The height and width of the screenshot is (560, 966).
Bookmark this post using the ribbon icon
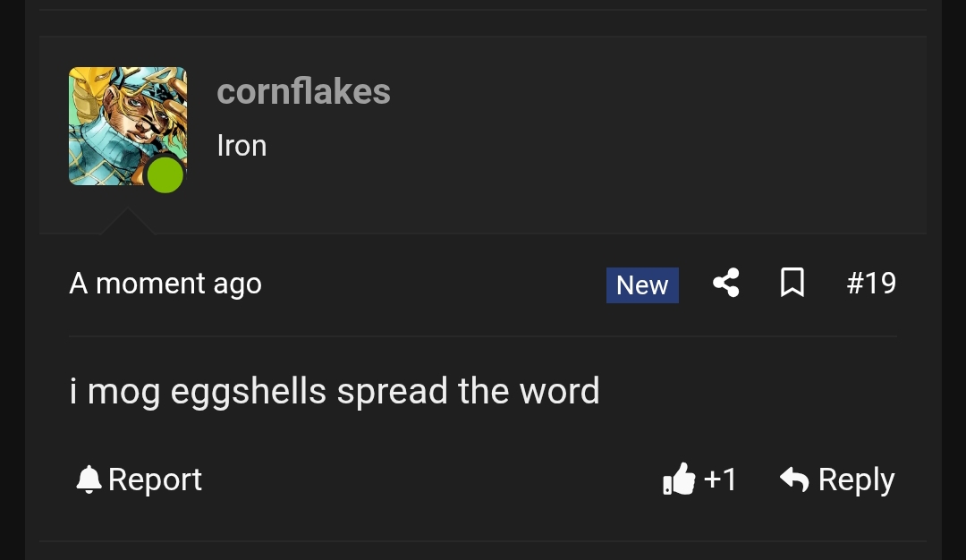(792, 283)
